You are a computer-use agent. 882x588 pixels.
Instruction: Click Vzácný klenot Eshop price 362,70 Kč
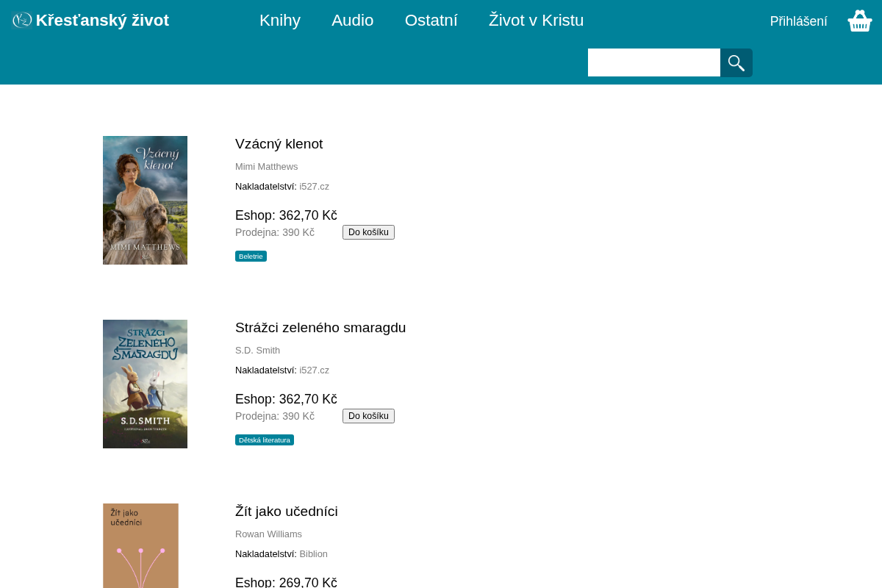(287, 215)
